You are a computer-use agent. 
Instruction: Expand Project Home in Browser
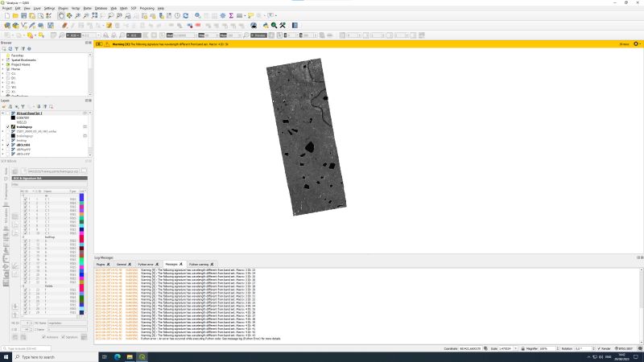3,64
